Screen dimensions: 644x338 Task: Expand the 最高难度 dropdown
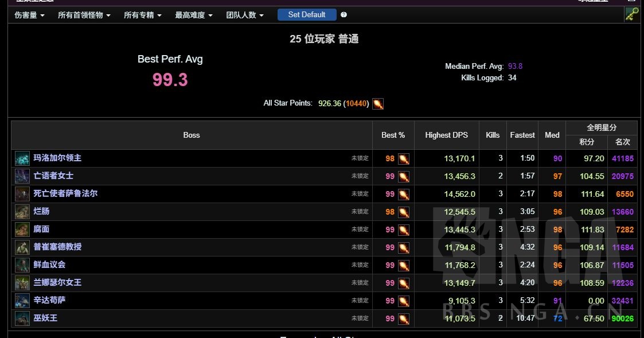[x=192, y=14]
